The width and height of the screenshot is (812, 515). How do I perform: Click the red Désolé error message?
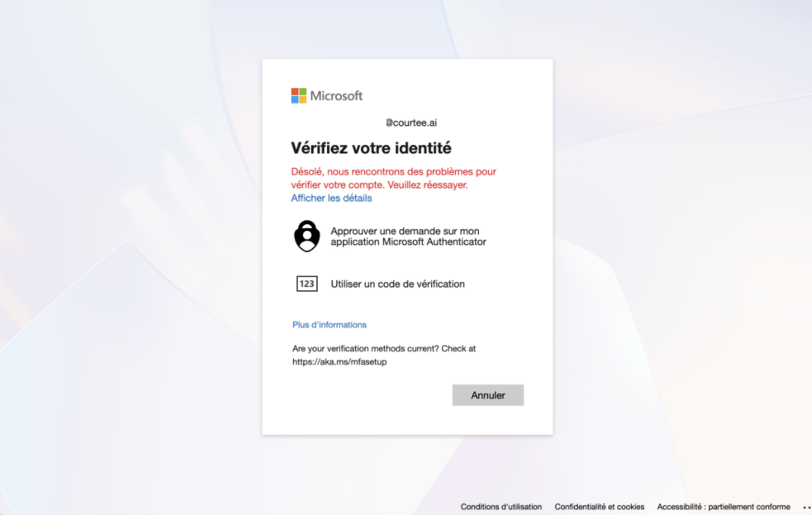coord(394,178)
